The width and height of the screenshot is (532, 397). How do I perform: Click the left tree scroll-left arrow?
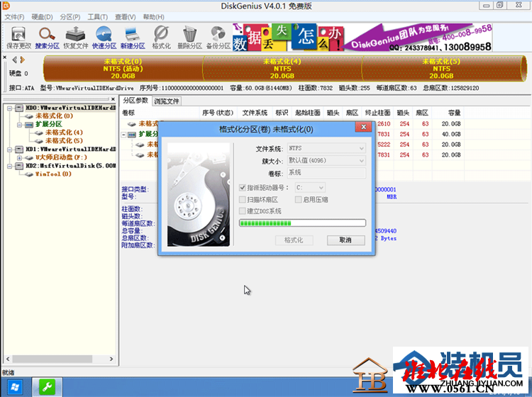(8, 359)
